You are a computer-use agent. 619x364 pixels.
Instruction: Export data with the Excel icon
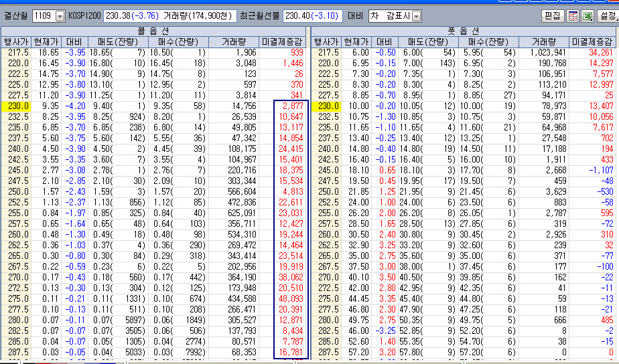pos(588,16)
